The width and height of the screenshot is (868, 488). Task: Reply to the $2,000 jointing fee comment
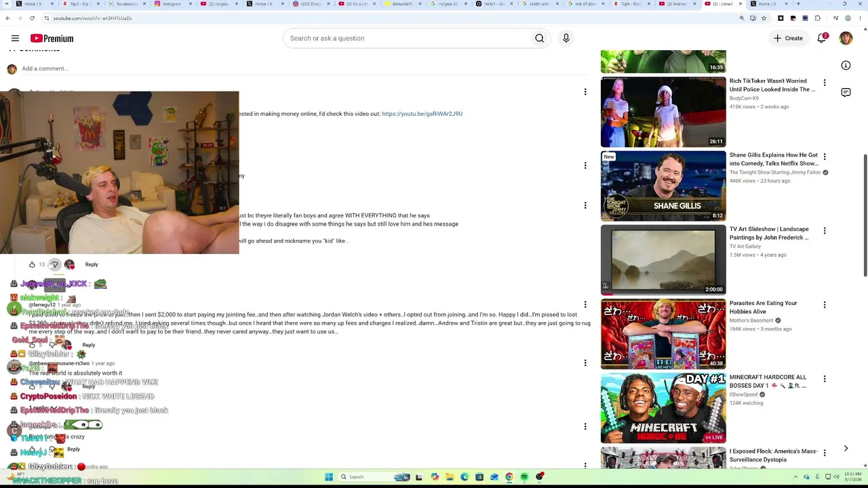click(88, 345)
